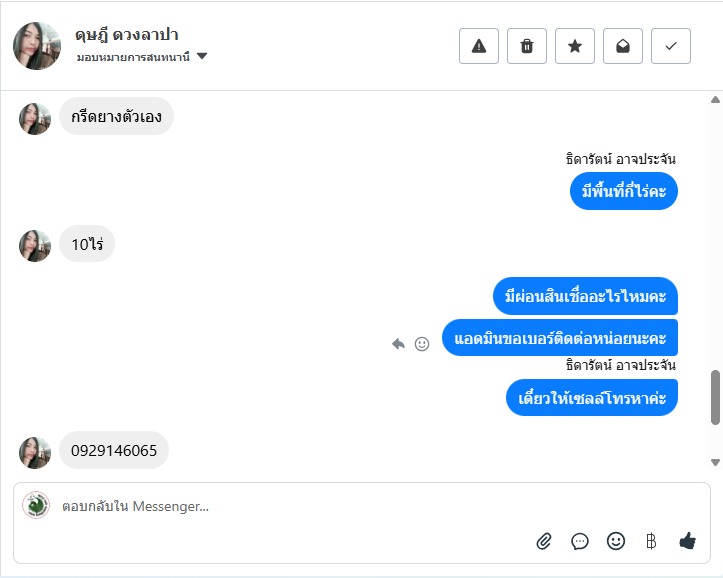Open saved replies speech bubble icon

click(580, 541)
